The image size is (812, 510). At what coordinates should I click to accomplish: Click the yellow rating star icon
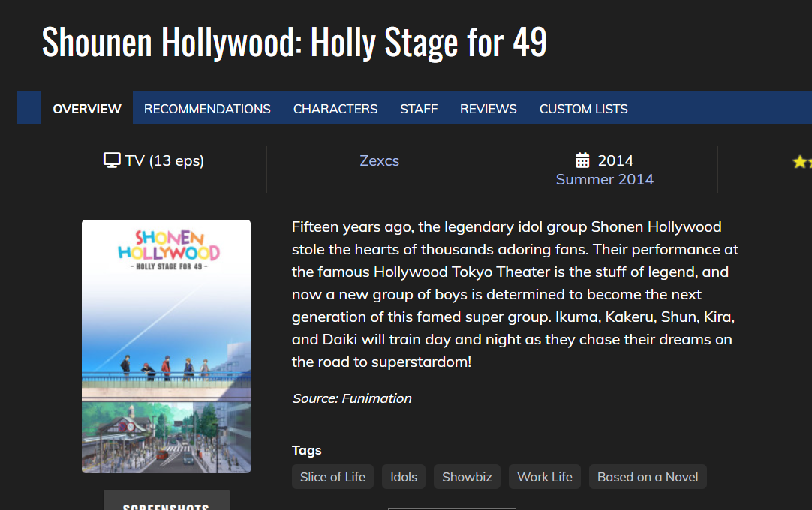coord(800,162)
